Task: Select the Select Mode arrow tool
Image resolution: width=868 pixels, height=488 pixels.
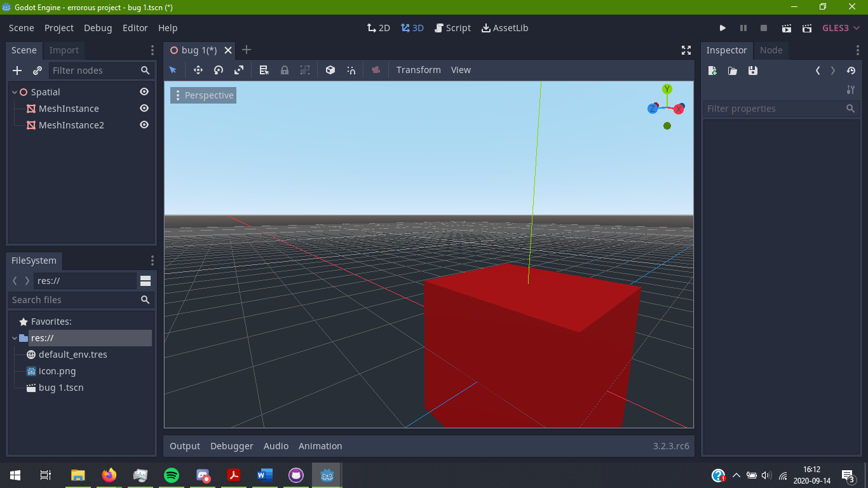Action: tap(173, 70)
